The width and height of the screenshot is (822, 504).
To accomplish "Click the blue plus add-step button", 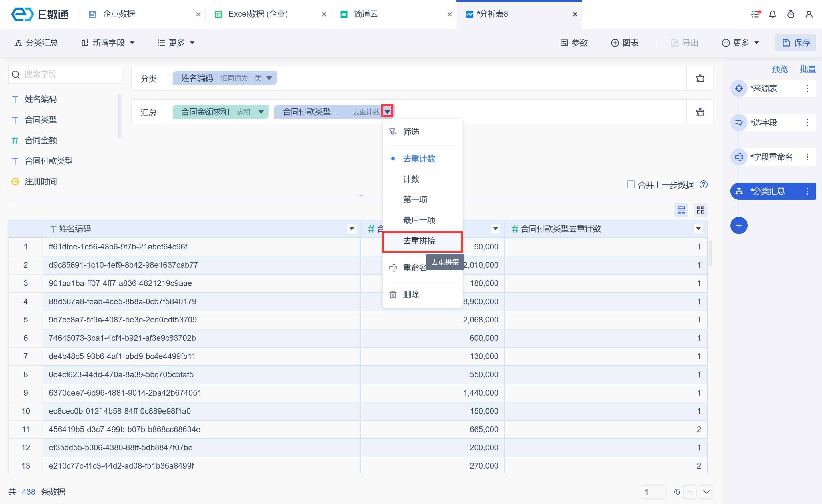I will coord(739,226).
